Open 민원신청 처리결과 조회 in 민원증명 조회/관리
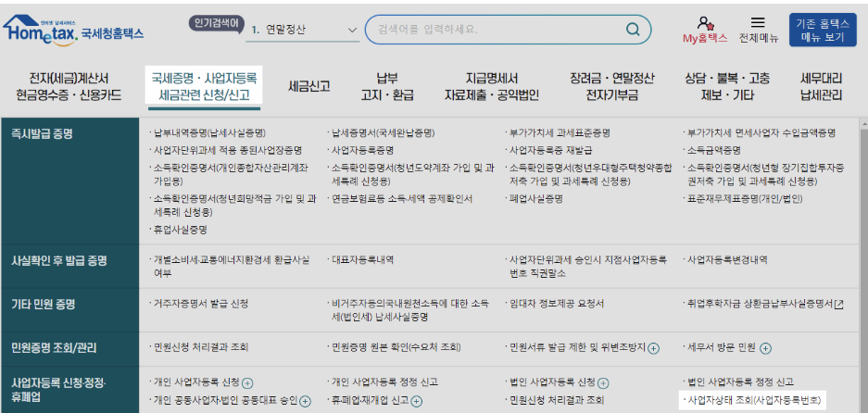 coord(202,348)
